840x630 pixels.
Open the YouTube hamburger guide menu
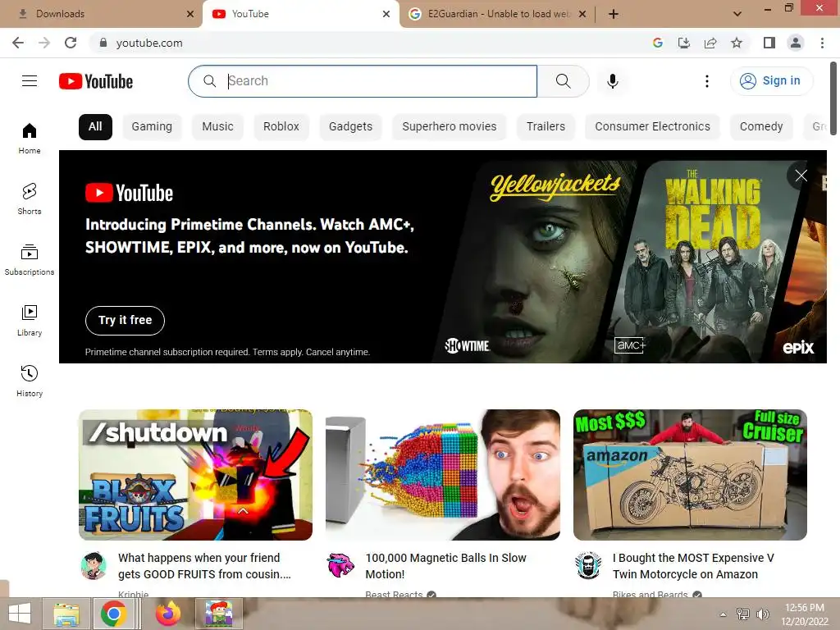(30, 81)
